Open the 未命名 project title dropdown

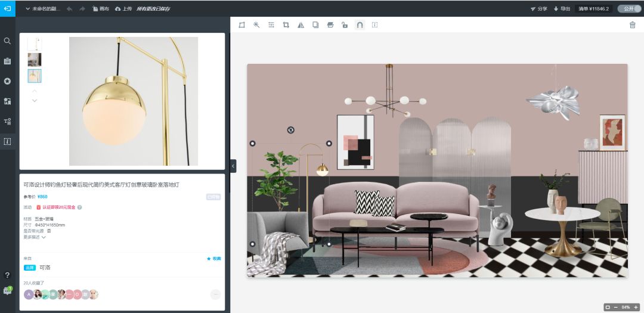(x=43, y=8)
